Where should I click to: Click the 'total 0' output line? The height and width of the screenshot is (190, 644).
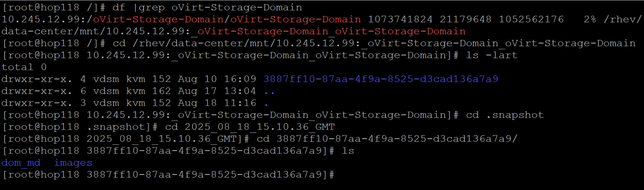[x=24, y=67]
